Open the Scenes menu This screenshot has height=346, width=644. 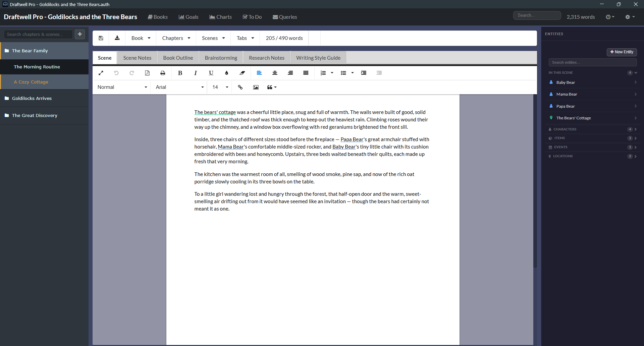213,38
